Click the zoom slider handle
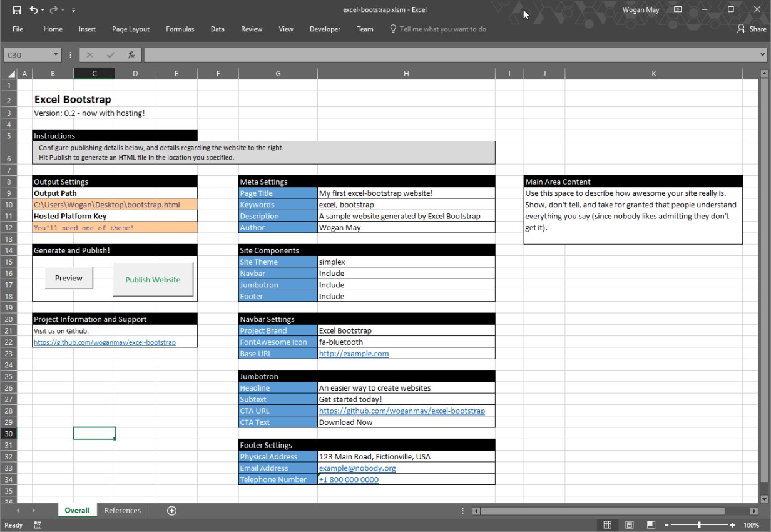The image size is (771, 532). (700, 525)
